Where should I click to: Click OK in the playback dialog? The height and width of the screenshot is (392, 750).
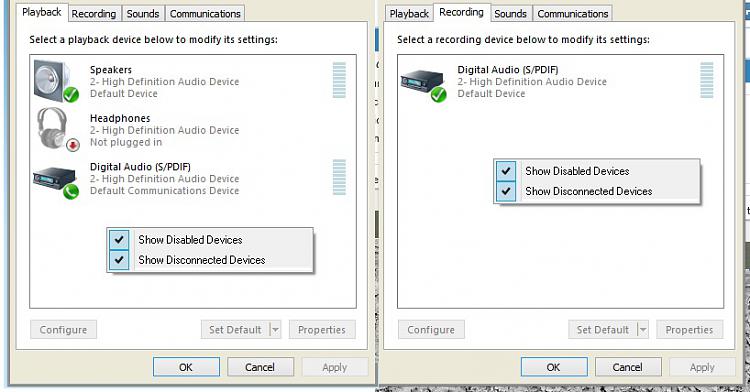point(186,367)
